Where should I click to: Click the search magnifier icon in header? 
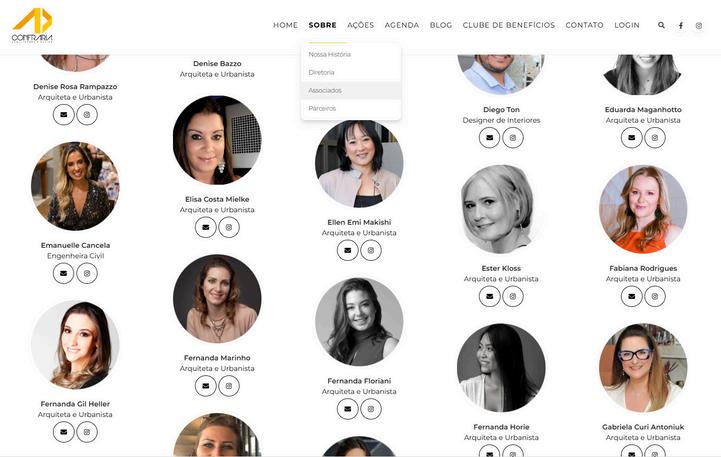coord(661,25)
